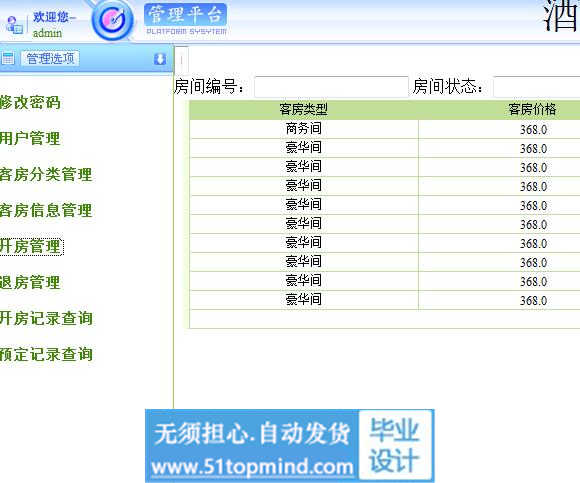This screenshot has width=580, height=483.
Task: Click the 管理选项 panel title
Action: coord(50,58)
